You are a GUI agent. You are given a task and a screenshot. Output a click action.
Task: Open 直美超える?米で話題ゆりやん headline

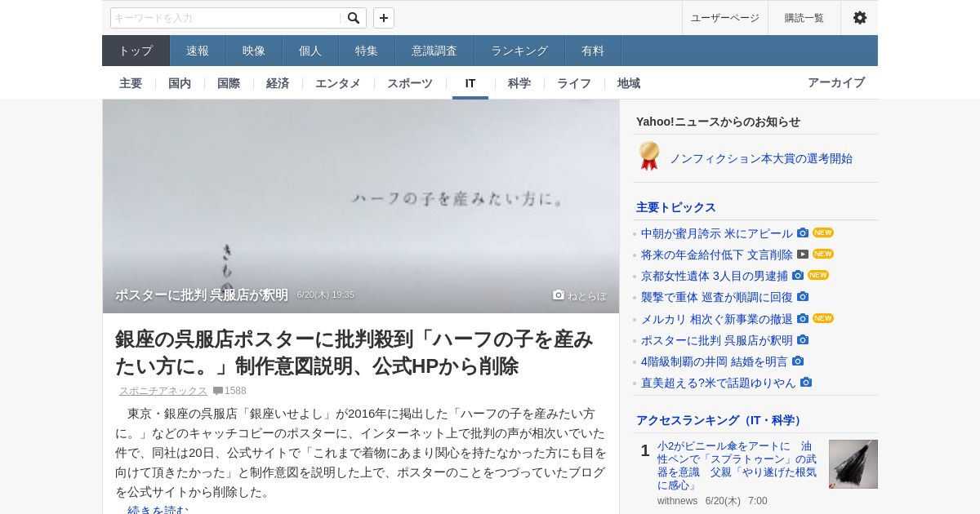719,383
